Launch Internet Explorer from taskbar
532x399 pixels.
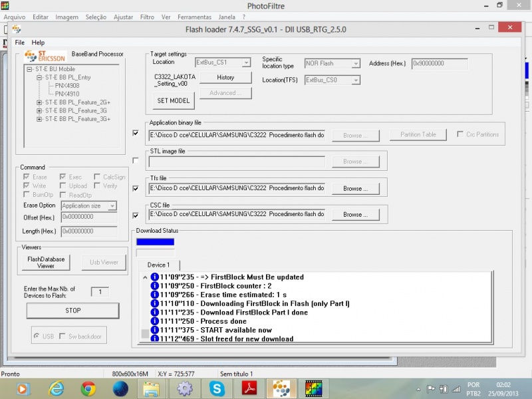coord(57,388)
